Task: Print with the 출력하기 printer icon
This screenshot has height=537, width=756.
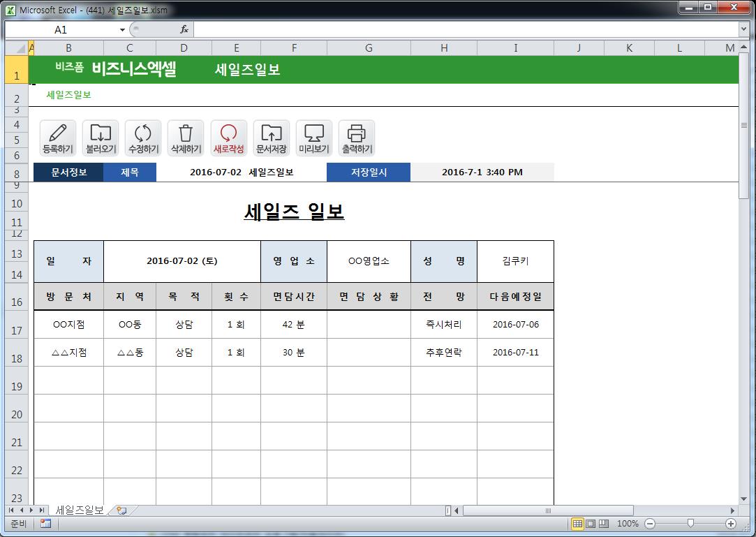Action: pyautogui.click(x=356, y=138)
